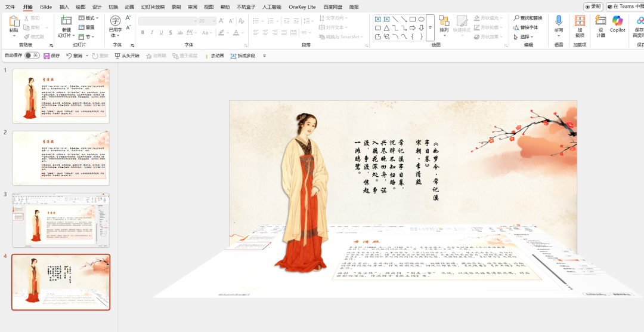Click the 加载项 (Add-ins) icon
This screenshot has width=644, height=332.
[580, 21]
